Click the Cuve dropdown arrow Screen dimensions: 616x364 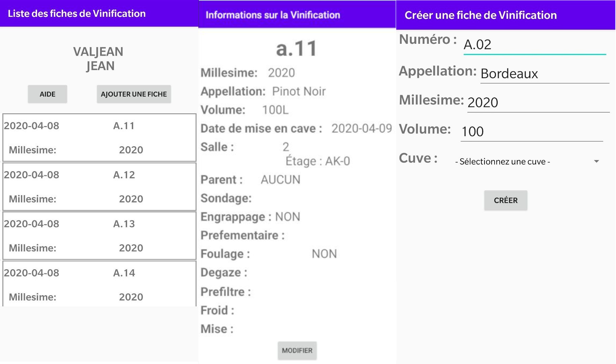click(x=596, y=161)
